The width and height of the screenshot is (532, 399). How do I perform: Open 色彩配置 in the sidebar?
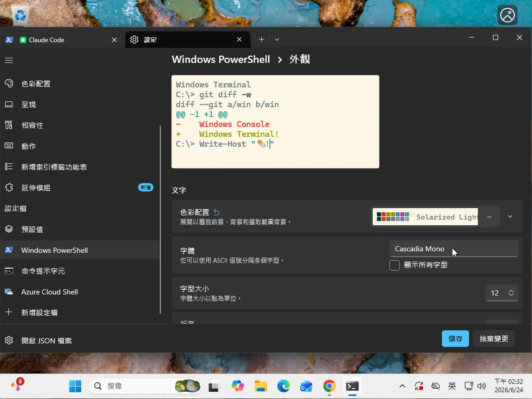click(80, 84)
